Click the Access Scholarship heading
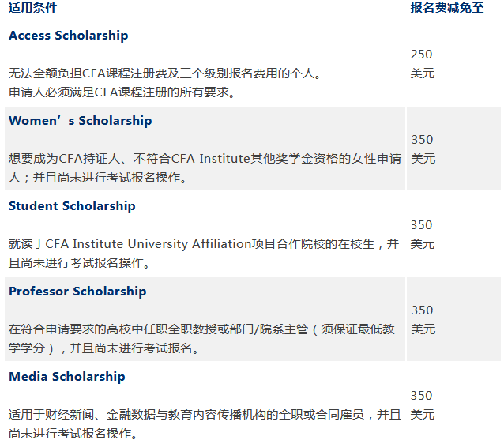 point(68,36)
